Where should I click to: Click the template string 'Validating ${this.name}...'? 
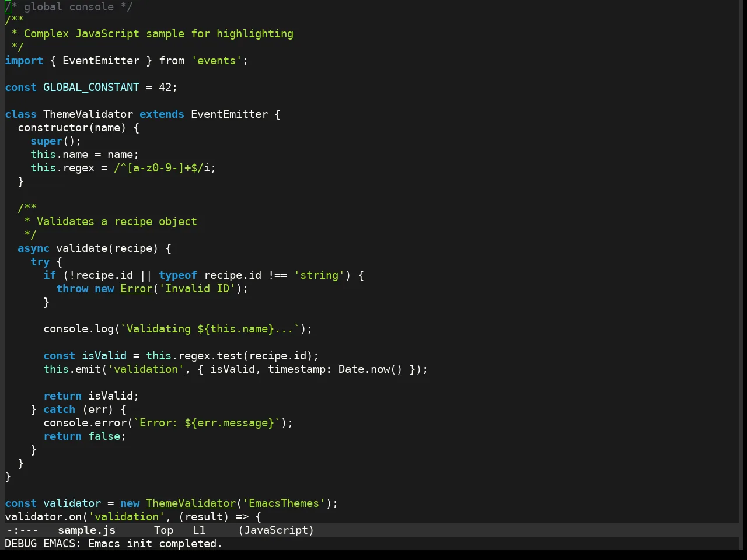210,329
